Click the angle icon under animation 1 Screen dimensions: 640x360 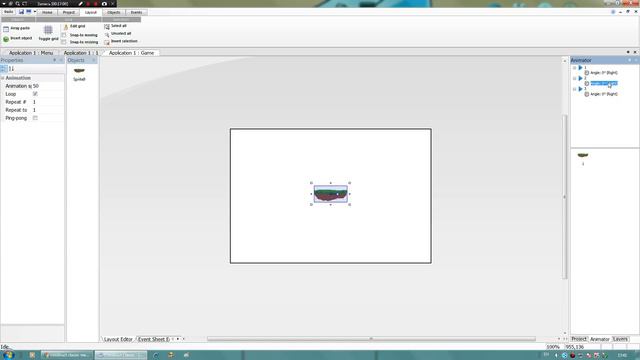coord(587,73)
